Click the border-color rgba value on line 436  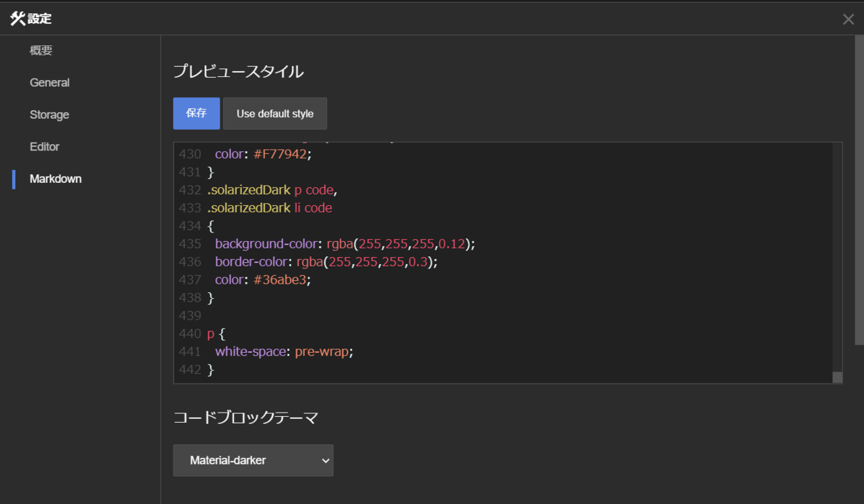pos(365,262)
